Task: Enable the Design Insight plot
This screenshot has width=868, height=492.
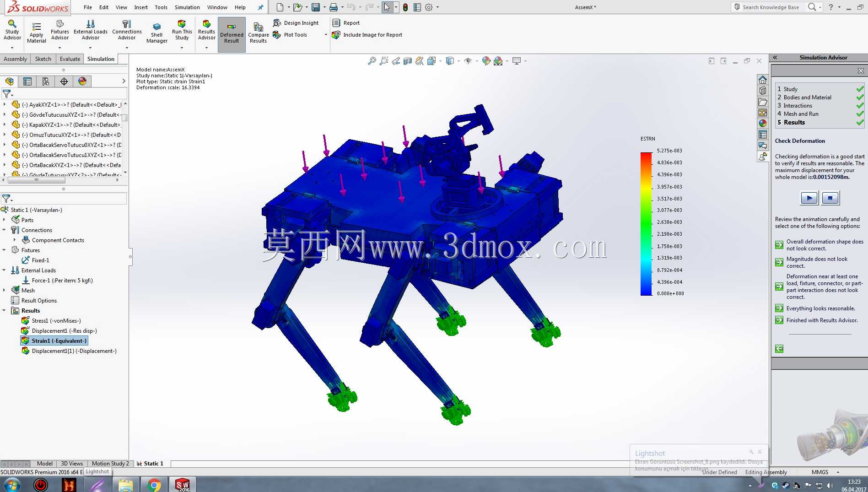Action: pos(296,23)
